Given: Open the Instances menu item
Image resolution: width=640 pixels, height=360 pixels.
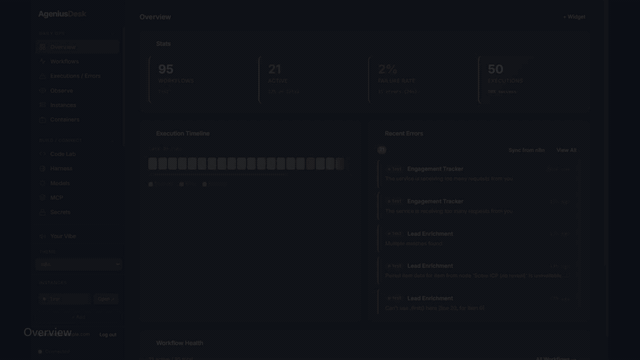Looking at the screenshot, I should pyautogui.click(x=78, y=105).
